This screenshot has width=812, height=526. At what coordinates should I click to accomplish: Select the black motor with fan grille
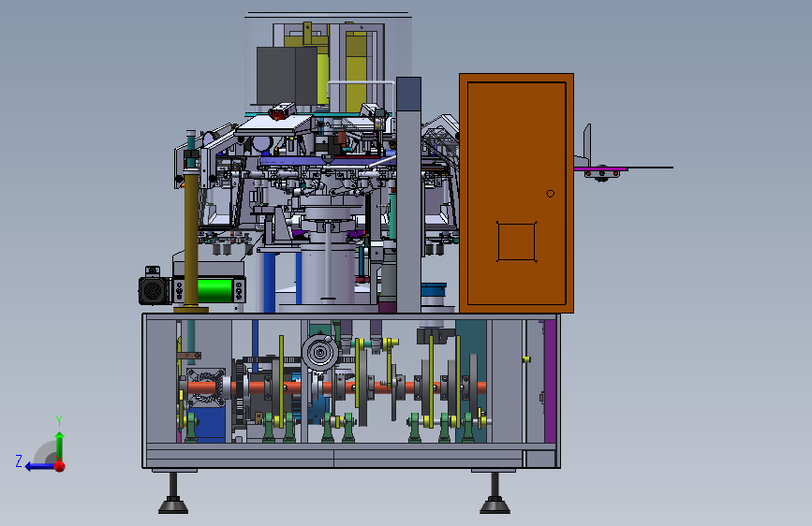pos(154,290)
